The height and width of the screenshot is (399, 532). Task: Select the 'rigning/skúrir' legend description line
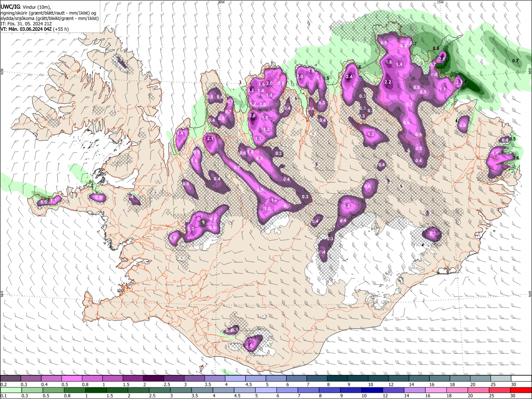49,13
